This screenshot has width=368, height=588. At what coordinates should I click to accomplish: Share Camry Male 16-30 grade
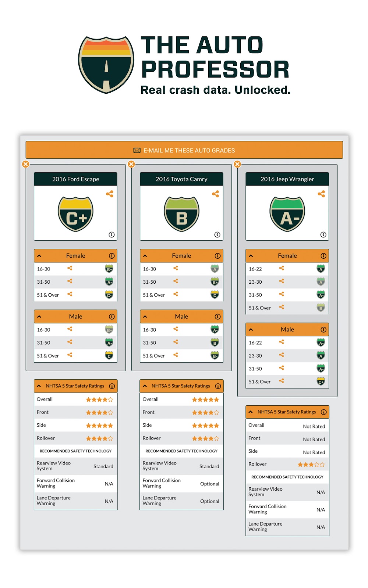(x=176, y=329)
